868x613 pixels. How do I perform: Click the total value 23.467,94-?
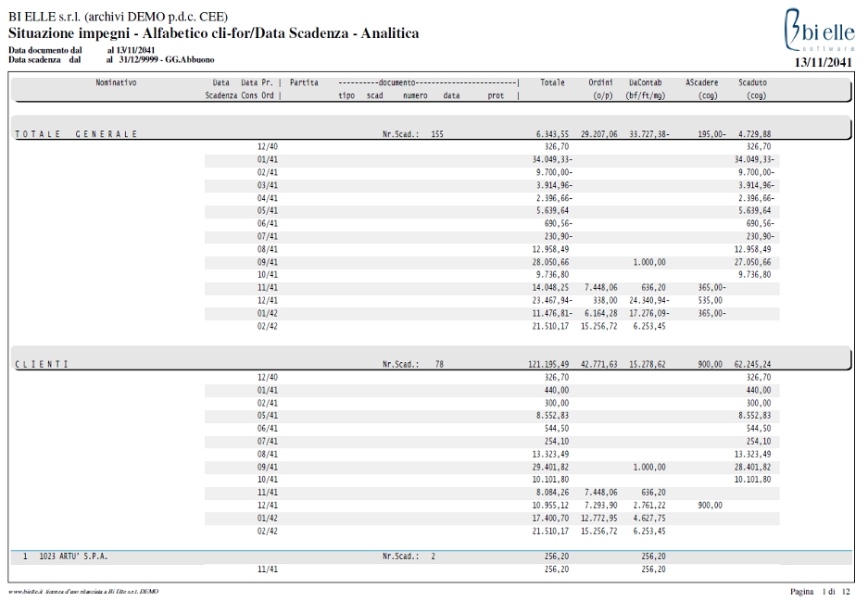pyautogui.click(x=552, y=300)
